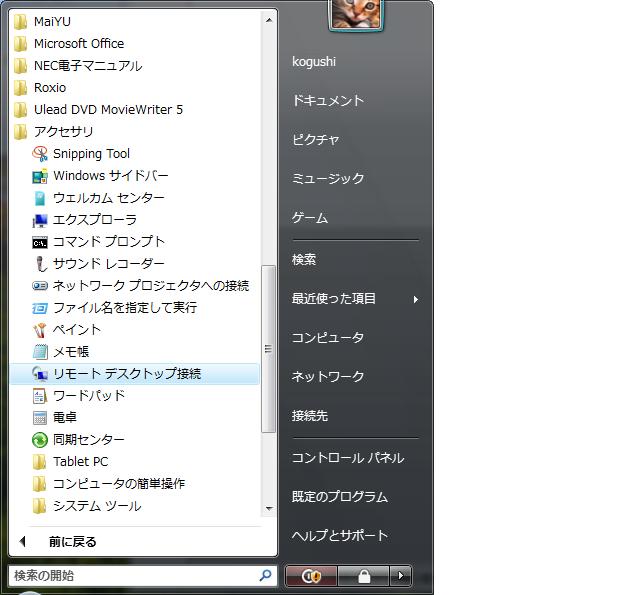This screenshot has height=595, width=640.
Task: Click the ファイル名を指定して実行 icon
Action: tap(40, 308)
